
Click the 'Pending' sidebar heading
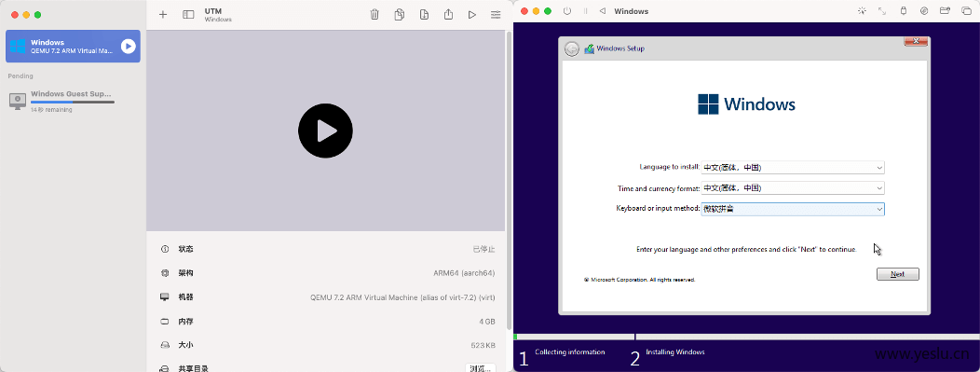point(20,76)
